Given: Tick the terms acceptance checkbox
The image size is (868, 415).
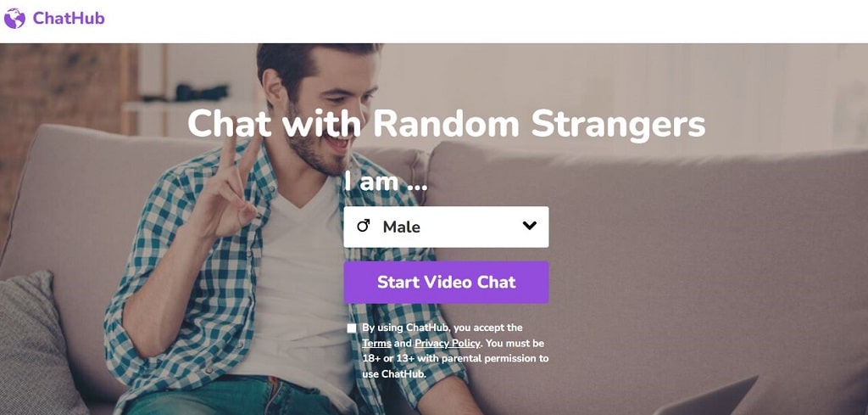Looking at the screenshot, I should point(352,328).
